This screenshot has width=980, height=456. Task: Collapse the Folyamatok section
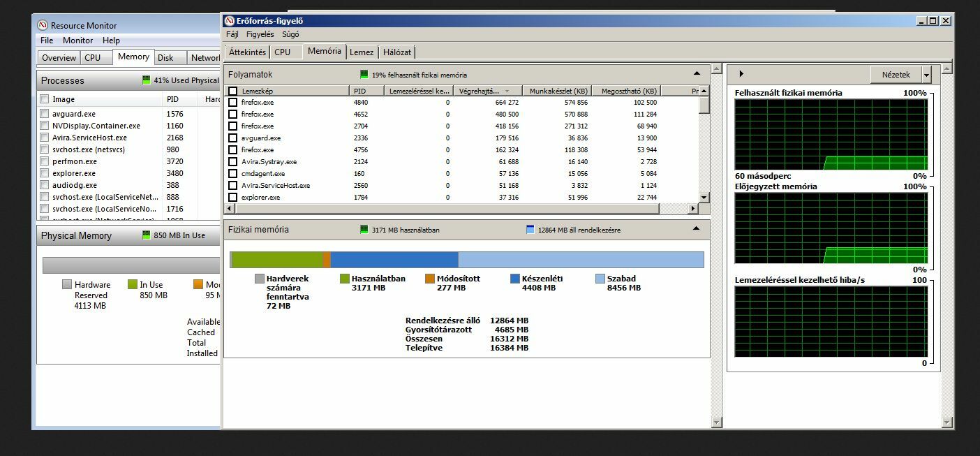coord(697,73)
